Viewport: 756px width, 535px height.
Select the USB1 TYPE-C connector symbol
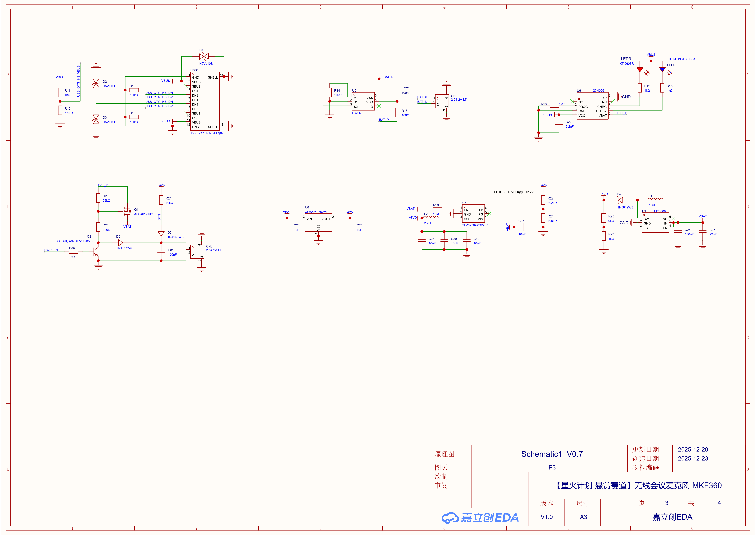pyautogui.click(x=205, y=101)
